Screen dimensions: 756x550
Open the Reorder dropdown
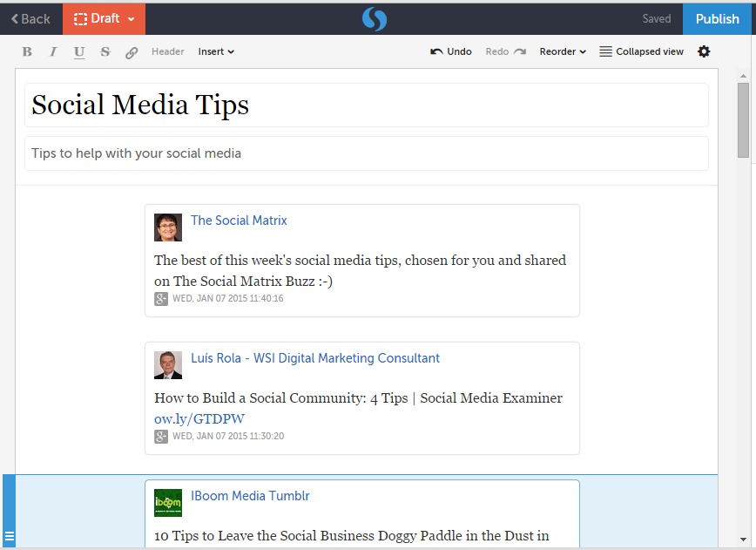[x=563, y=51]
